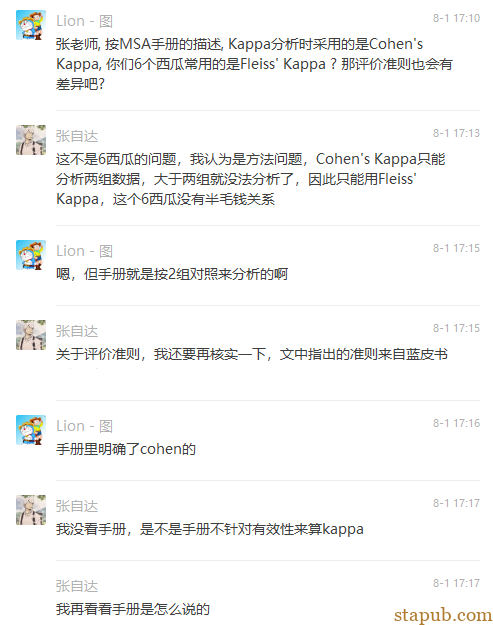Viewport: 493px width, 625px height.
Task: Click 张自达's avatar on the 17:13 message
Action: (x=31, y=140)
